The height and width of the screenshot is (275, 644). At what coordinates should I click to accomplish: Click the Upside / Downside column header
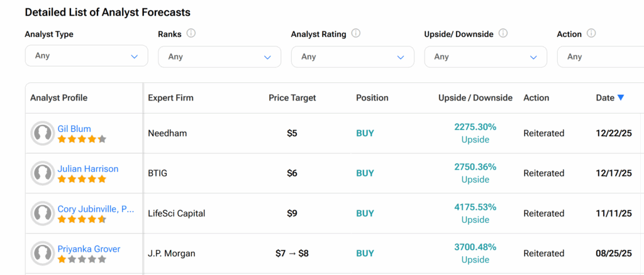(475, 98)
